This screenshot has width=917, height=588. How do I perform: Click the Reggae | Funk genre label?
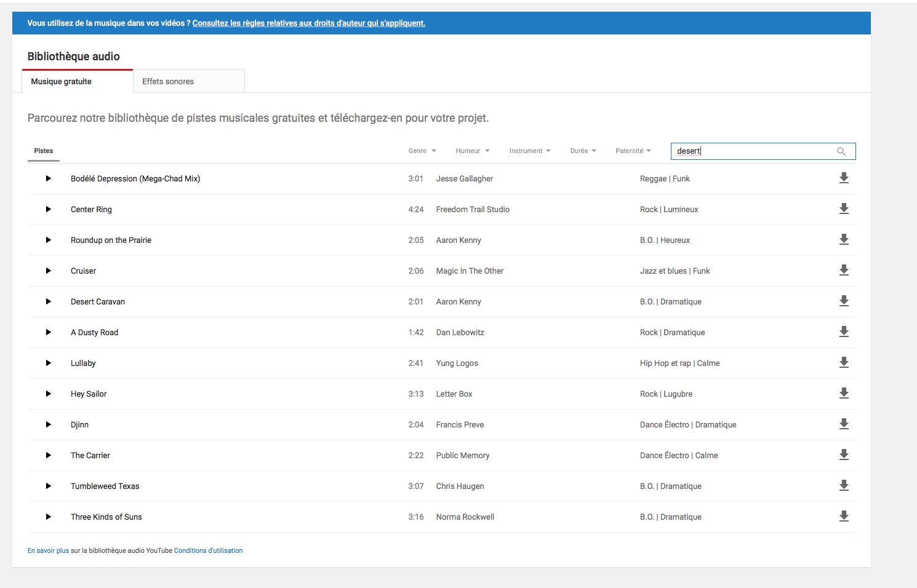tap(665, 178)
